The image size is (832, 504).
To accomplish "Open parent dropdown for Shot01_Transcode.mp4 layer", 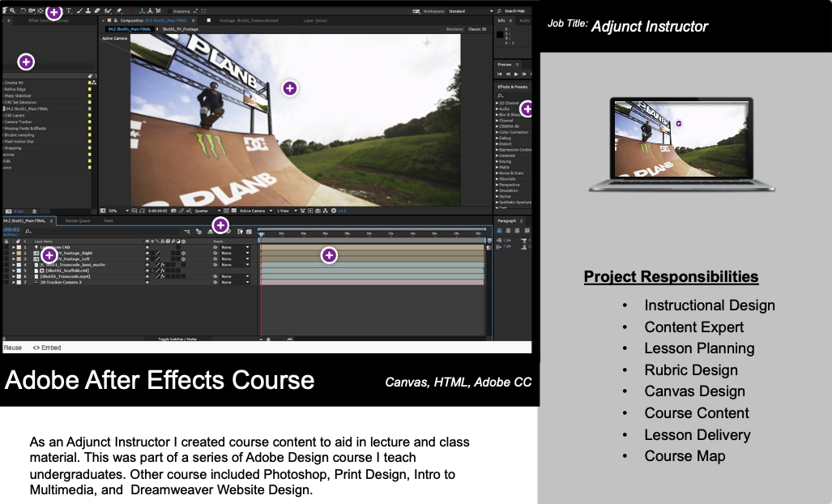I will click(234, 276).
